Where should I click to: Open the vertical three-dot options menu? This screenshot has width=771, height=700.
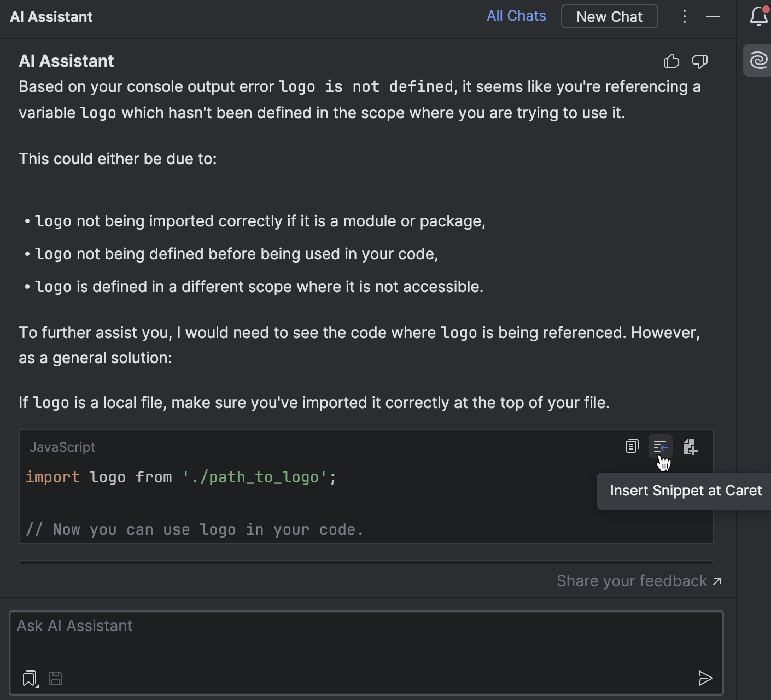pos(684,16)
